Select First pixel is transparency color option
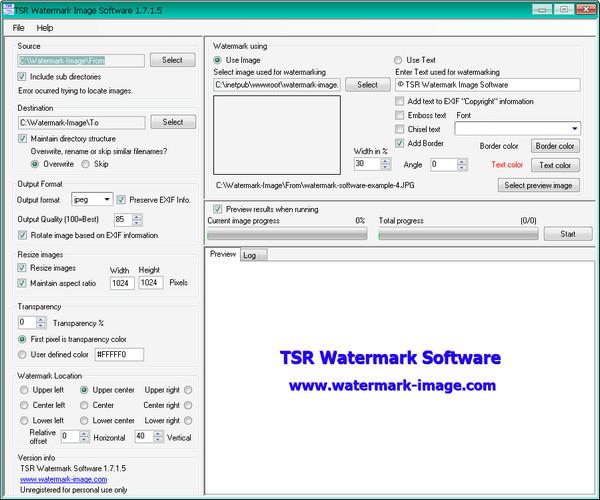Image resolution: width=600 pixels, height=500 pixels. [x=22, y=339]
